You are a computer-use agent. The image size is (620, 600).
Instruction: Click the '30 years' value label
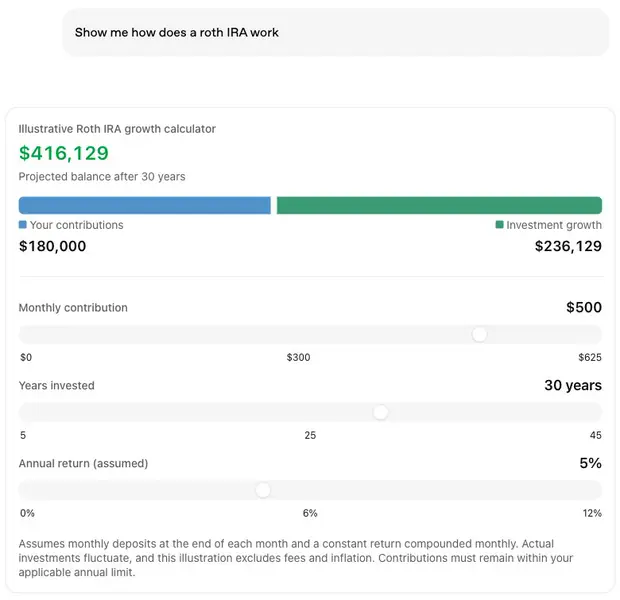(x=573, y=385)
